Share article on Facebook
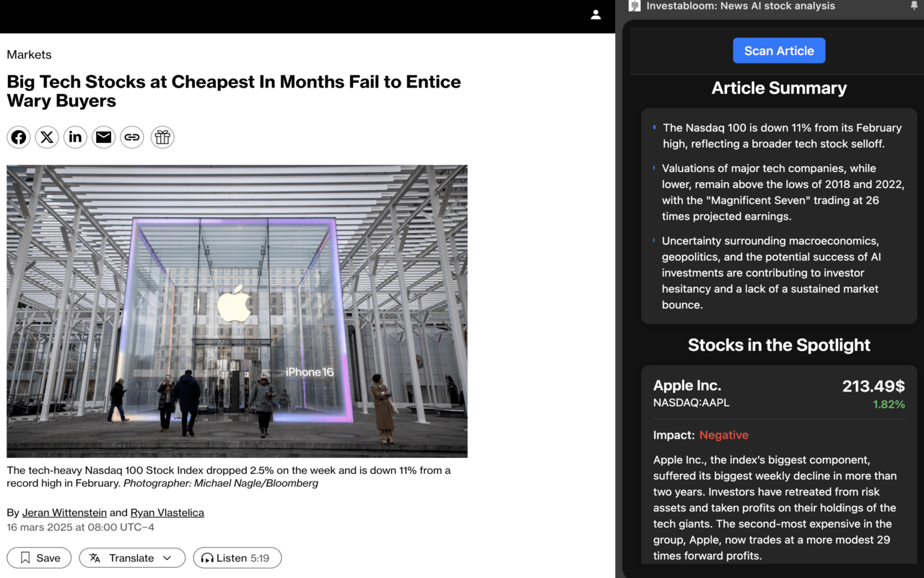 pos(19,137)
